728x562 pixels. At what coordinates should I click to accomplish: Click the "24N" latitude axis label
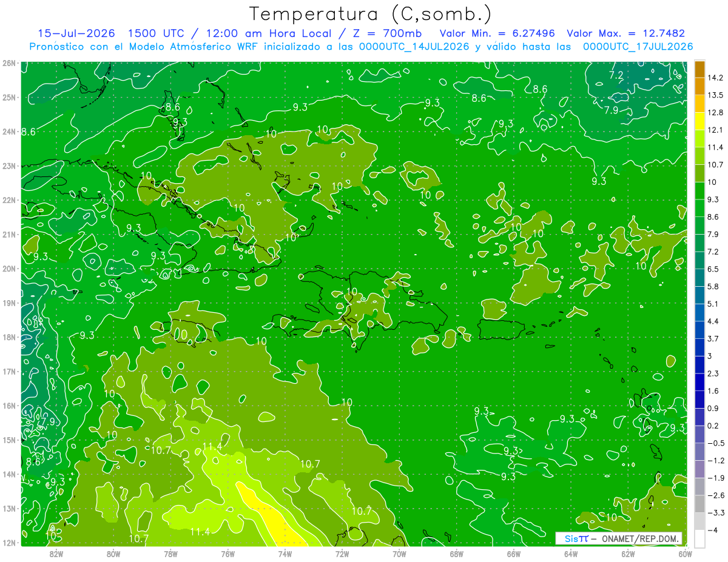(x=9, y=132)
